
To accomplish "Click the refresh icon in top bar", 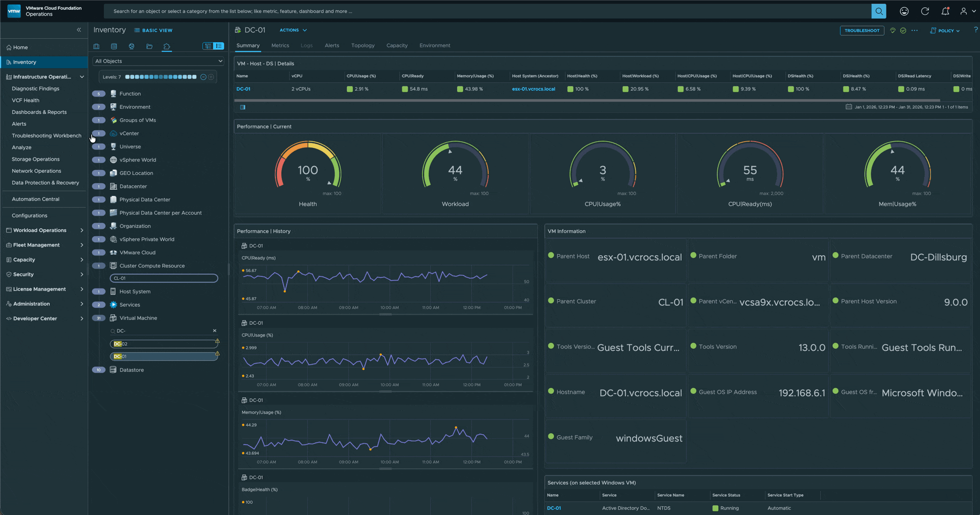I will point(925,11).
